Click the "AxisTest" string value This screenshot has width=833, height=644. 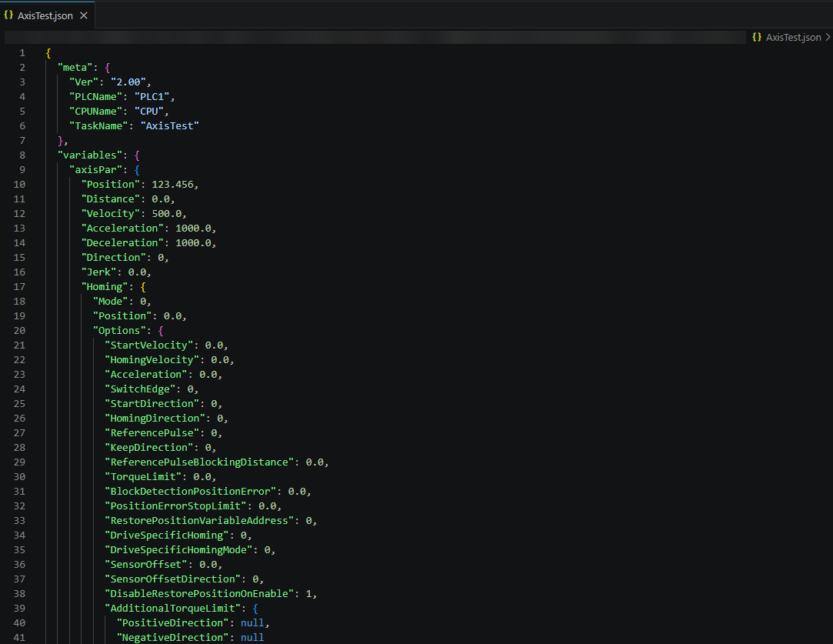[x=170, y=126]
